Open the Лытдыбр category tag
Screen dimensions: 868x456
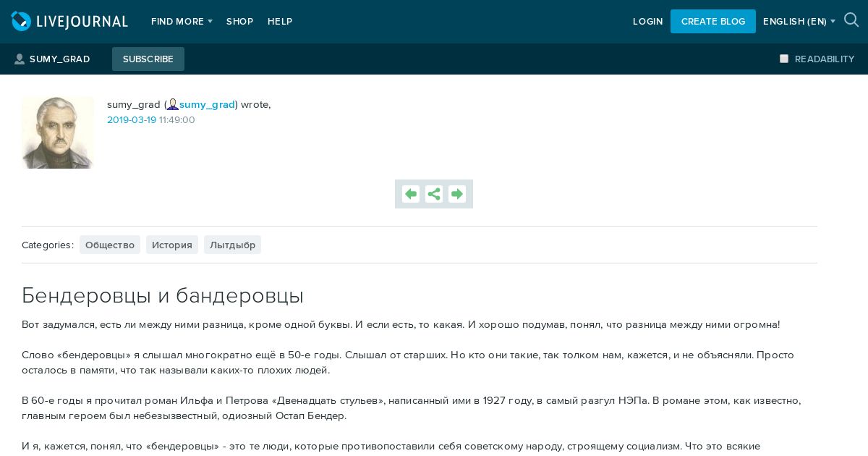click(x=232, y=245)
